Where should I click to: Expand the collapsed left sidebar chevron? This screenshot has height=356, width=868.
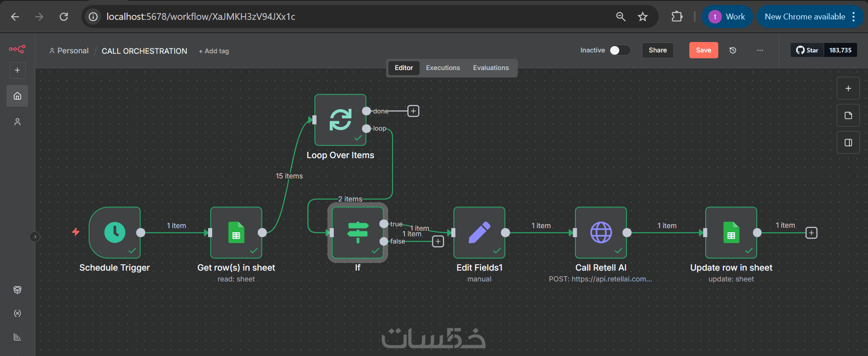click(35, 237)
